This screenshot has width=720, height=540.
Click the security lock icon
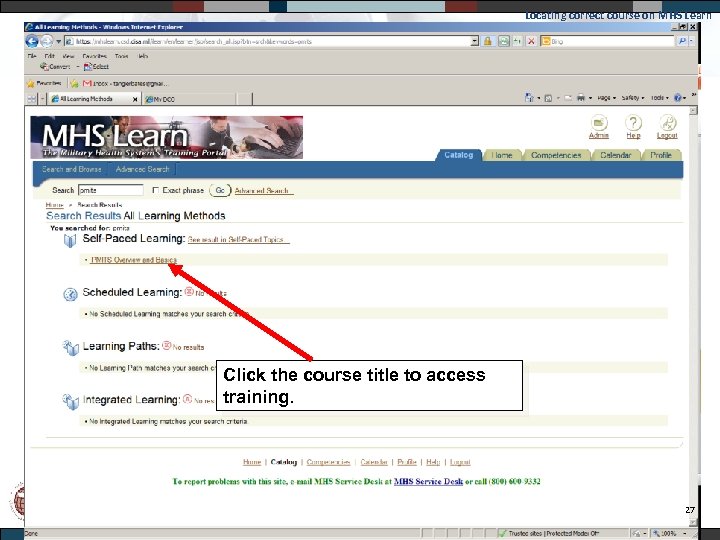click(488, 41)
